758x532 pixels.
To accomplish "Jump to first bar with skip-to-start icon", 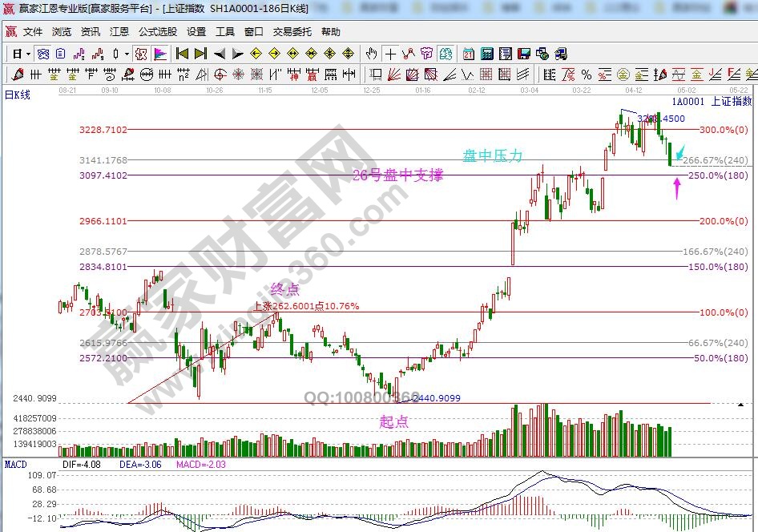I will 182,54.
